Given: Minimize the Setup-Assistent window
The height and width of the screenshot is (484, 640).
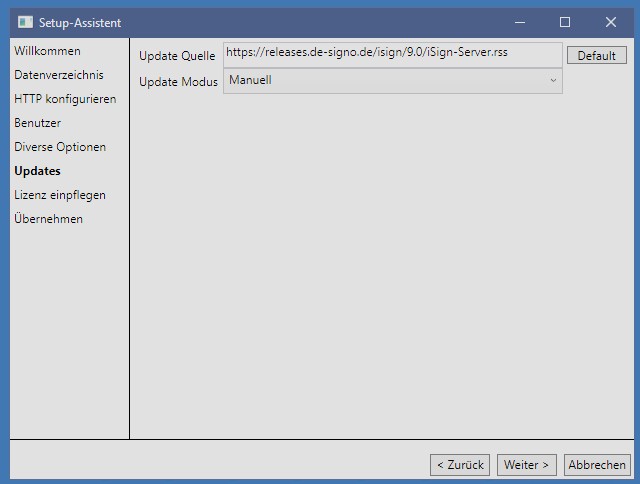Looking at the screenshot, I should [520, 22].
